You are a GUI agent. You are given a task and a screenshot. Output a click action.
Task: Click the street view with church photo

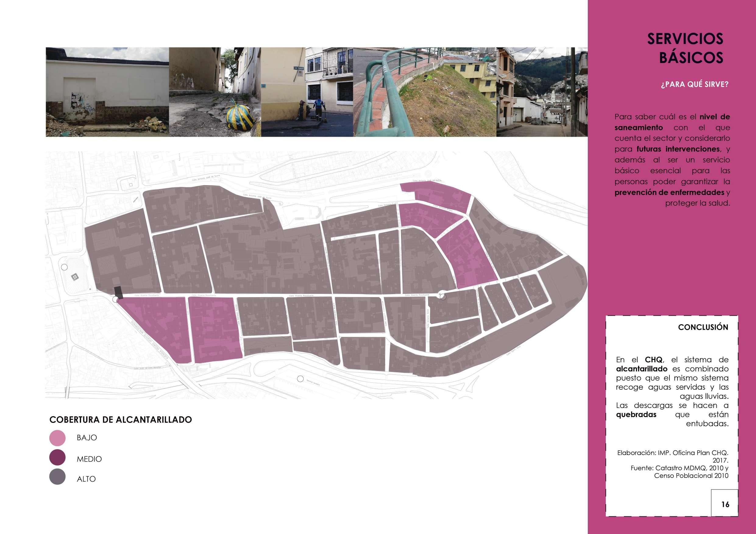coord(542,92)
